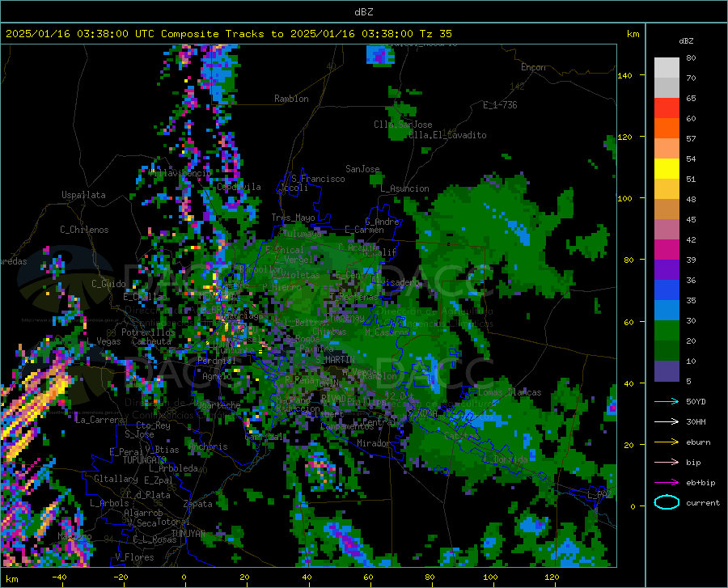This screenshot has width=728, height=588.
Task: Click the '30' value on dBZ scale
Action: (x=691, y=320)
